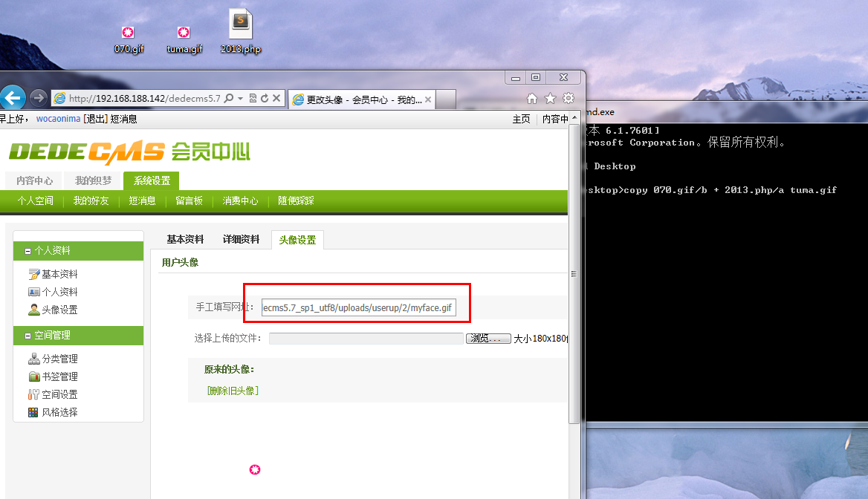The width and height of the screenshot is (868, 499).
Task: Open 随便踩踩 in green menu
Action: (296, 200)
